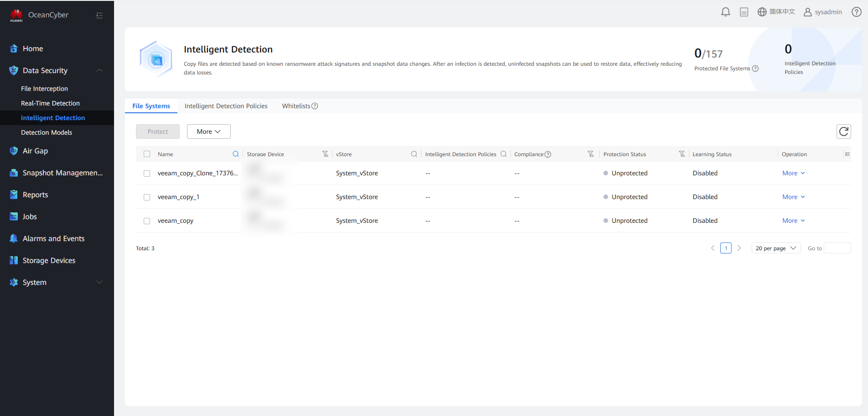868x416 pixels.
Task: Check the veeam_copy_1 row checkbox
Action: click(x=147, y=197)
